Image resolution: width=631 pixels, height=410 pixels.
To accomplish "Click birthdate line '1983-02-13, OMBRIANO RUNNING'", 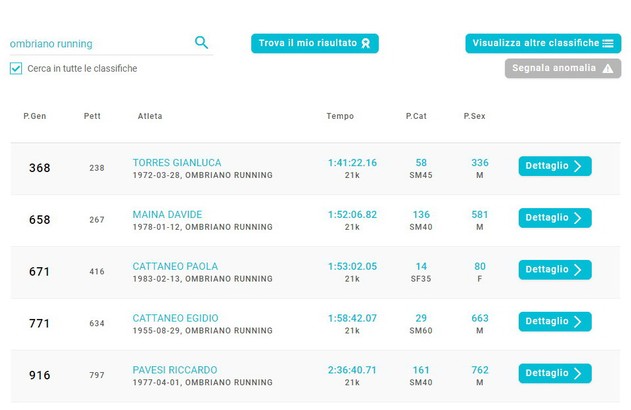I will coord(203,279).
